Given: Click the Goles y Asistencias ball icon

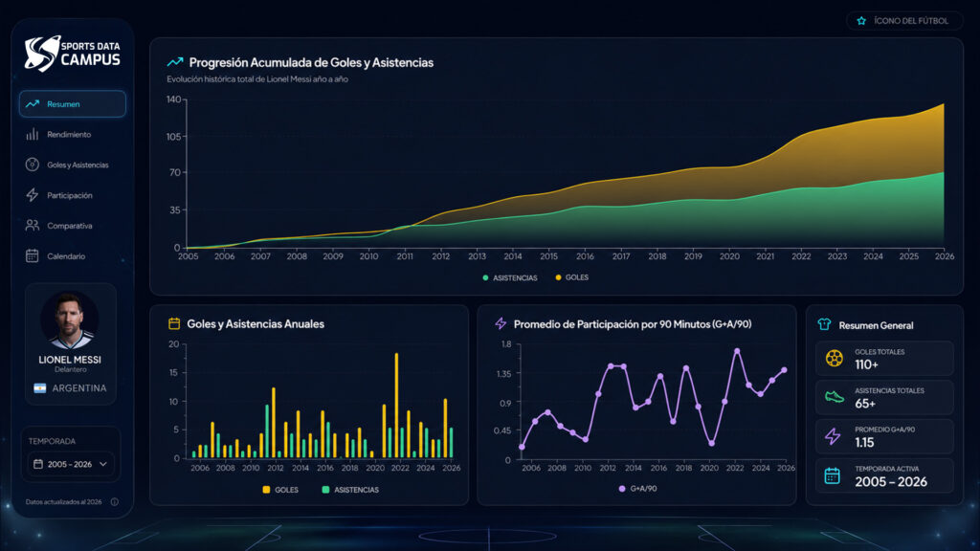Looking at the screenshot, I should pos(33,165).
